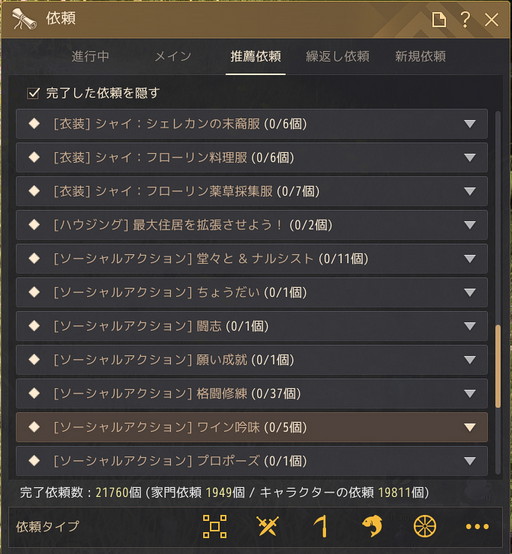Switch to the 進行中 tab
Viewport: 512px width, 554px height.
click(x=90, y=57)
